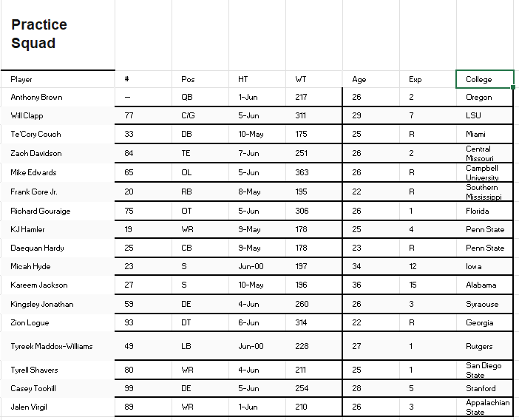This screenshot has width=519, height=420.
Task: Select Kareem Jackson's age 36 cell
Action: [x=371, y=285]
